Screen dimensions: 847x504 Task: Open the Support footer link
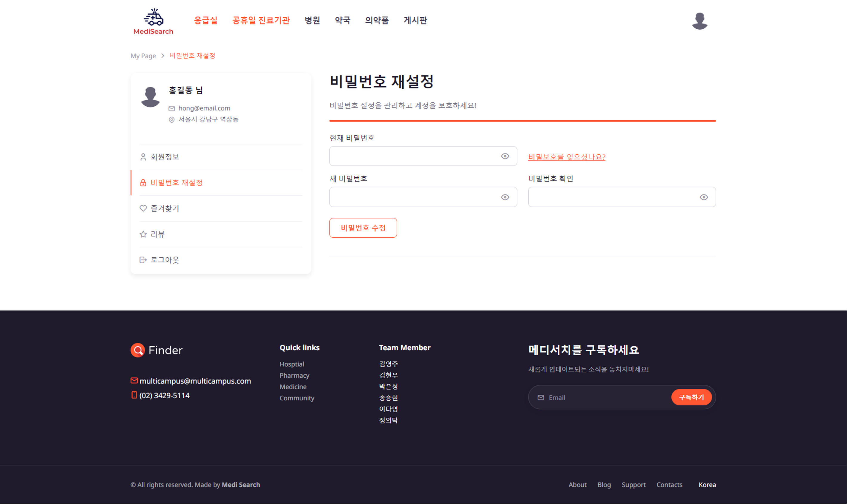pos(633,485)
